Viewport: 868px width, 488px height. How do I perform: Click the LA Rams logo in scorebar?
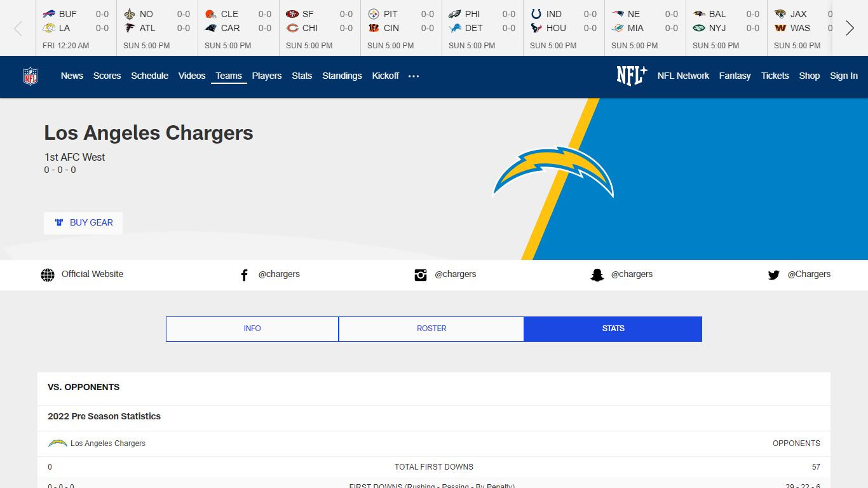(49, 28)
